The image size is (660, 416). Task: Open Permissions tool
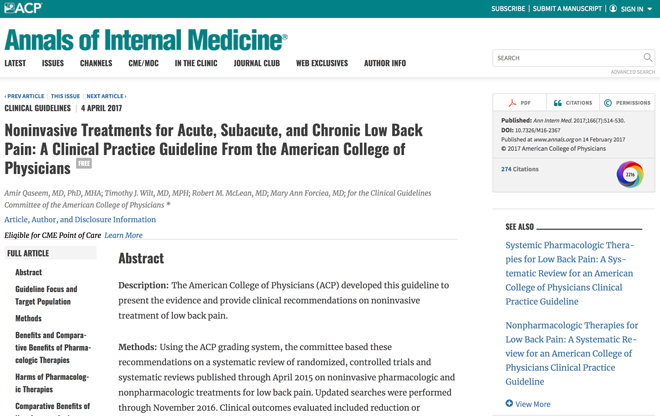(627, 103)
